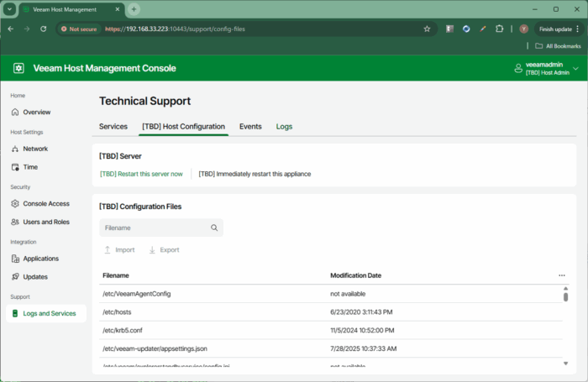Select /etc/veeam-updater/appsettings.json row
Viewport: 588px width, 382px height.
(330, 348)
